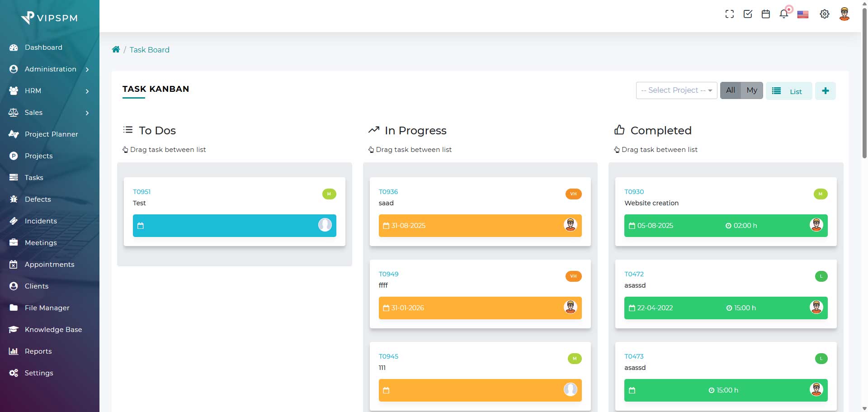Switch to List view
The height and width of the screenshot is (412, 868).
(x=789, y=91)
